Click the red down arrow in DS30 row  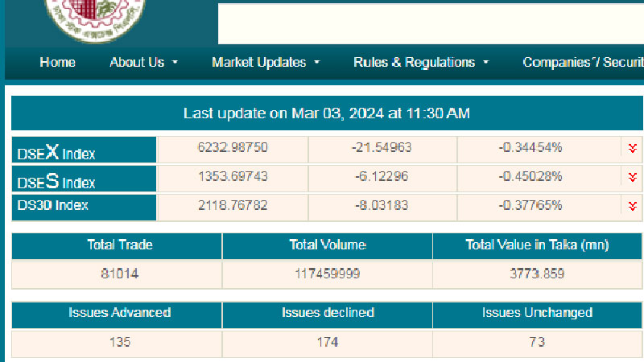(x=633, y=206)
